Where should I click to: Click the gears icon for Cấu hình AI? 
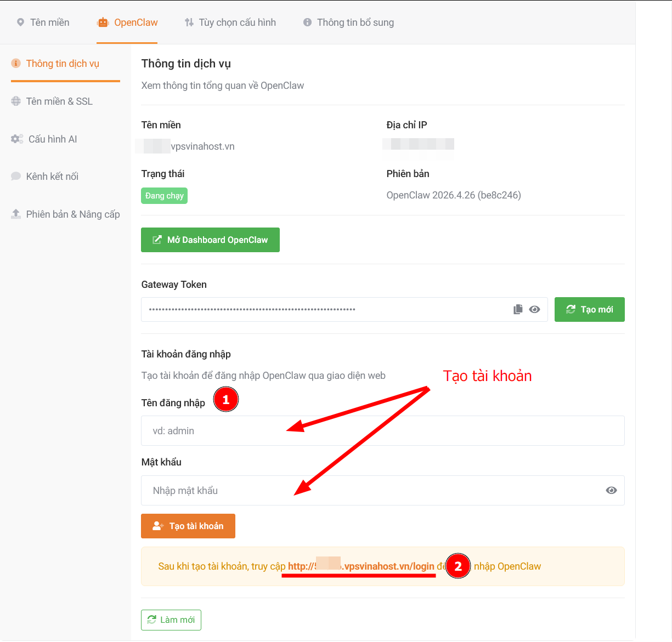click(17, 139)
